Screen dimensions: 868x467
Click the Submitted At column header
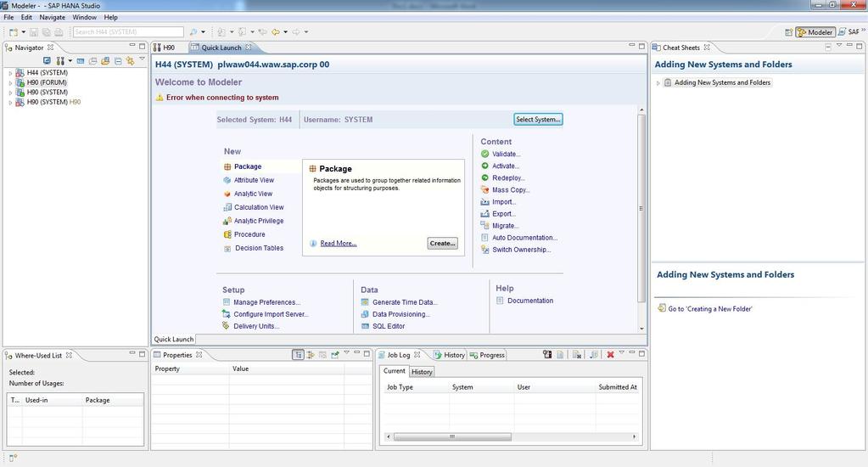click(x=618, y=387)
